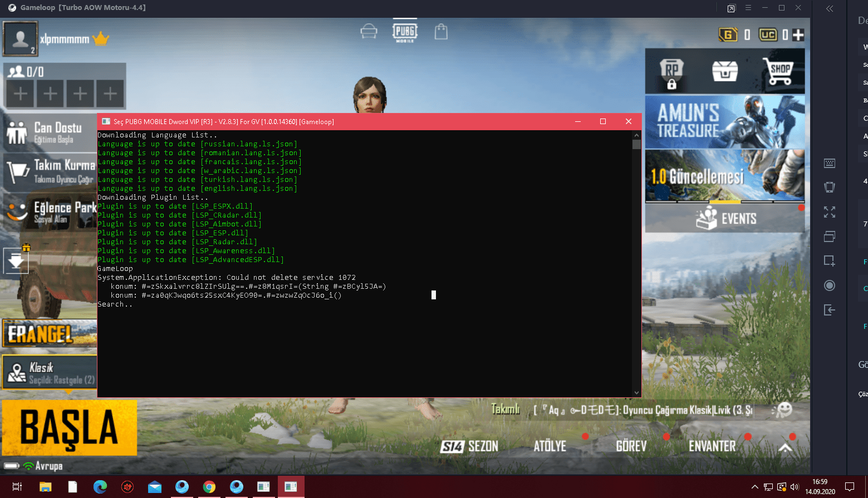Click the xlpmmmmm player name
The height and width of the screenshot is (498, 868).
click(64, 40)
